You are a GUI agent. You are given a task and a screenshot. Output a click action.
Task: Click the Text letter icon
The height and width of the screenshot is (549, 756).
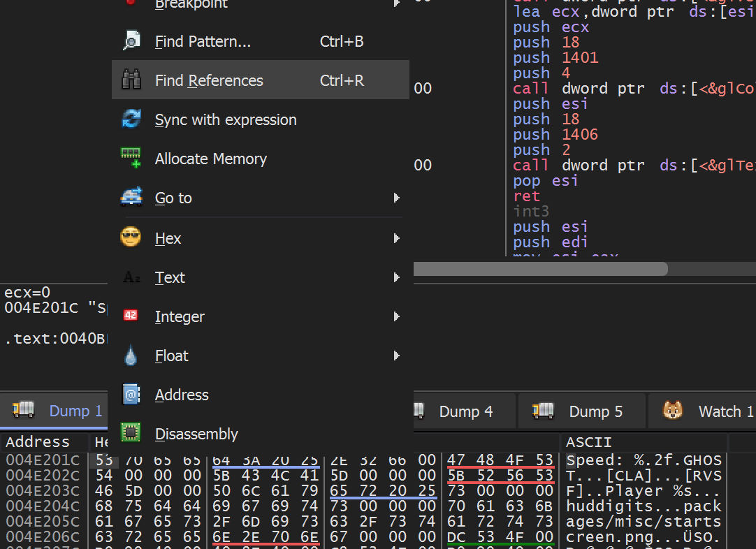click(131, 277)
